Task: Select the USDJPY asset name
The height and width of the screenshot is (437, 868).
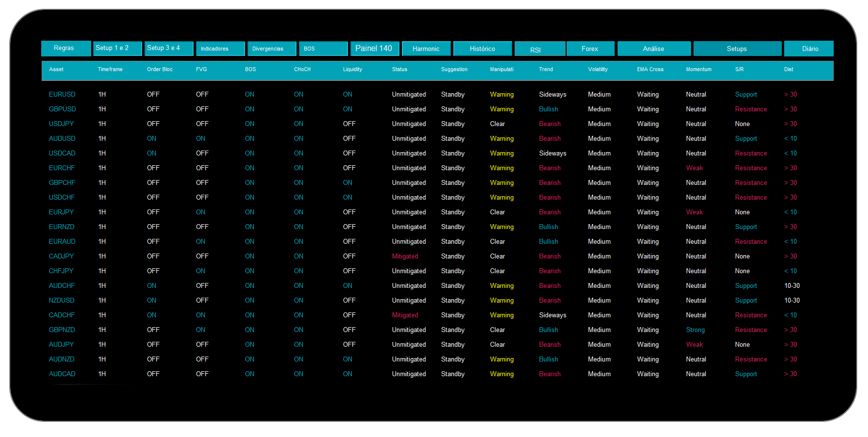Action: 61,124
